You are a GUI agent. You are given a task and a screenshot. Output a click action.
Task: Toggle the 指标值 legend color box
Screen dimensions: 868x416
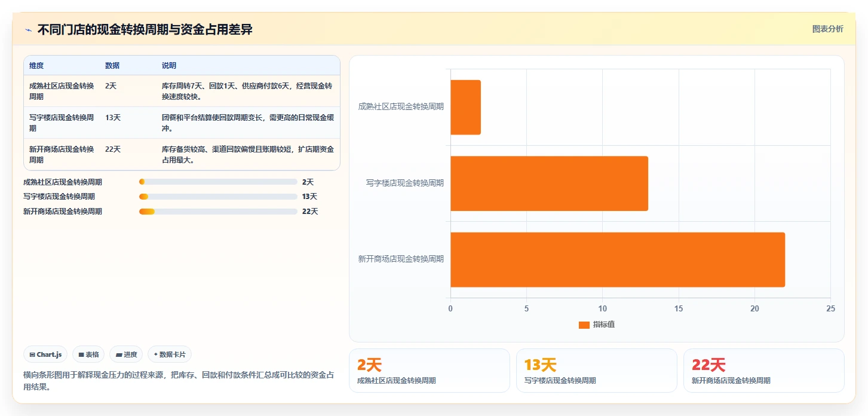(x=584, y=325)
